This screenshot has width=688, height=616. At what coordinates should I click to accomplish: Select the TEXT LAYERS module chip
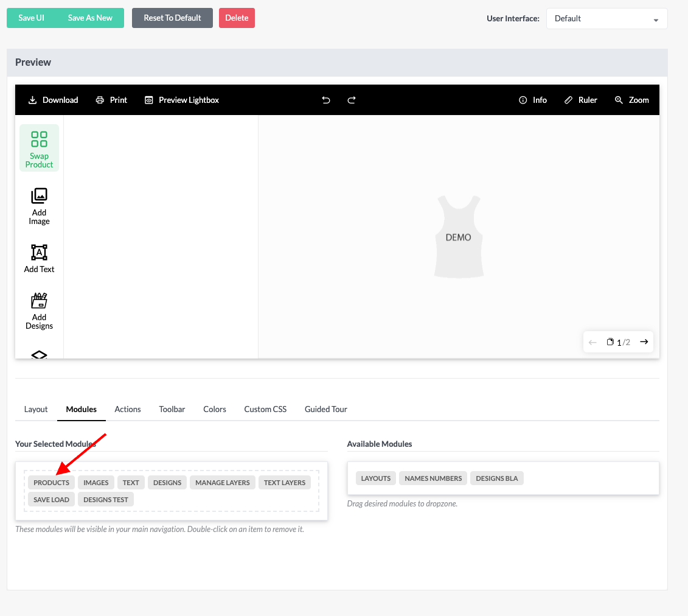tap(285, 483)
